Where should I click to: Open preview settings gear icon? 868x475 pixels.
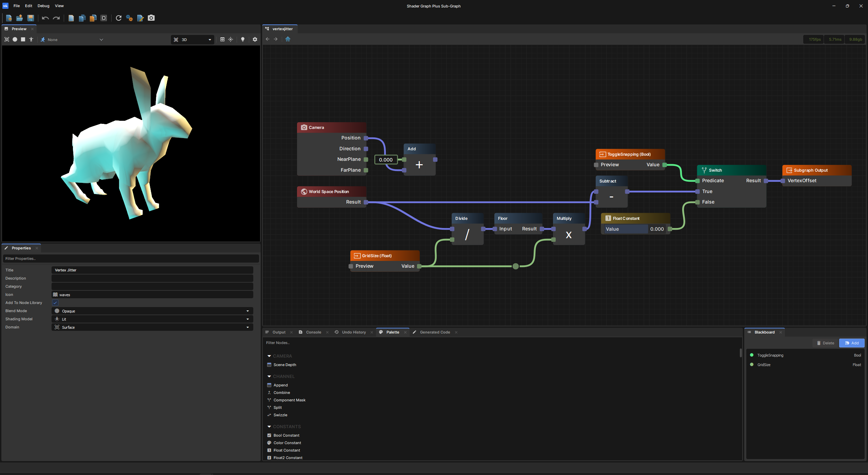pyautogui.click(x=255, y=39)
